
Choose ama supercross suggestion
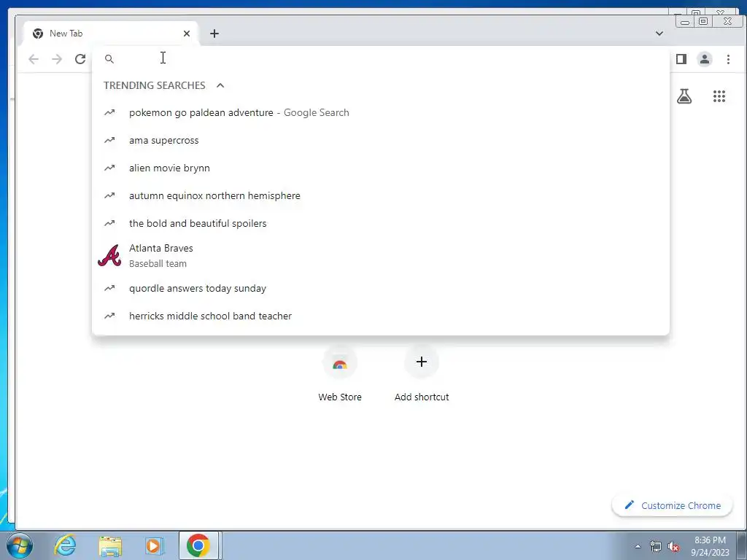click(381, 141)
